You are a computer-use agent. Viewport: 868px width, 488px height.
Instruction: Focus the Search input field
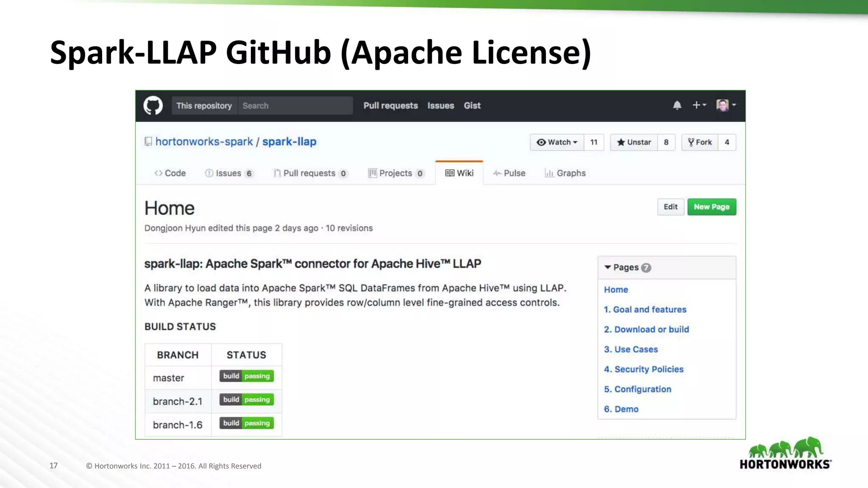coord(295,105)
